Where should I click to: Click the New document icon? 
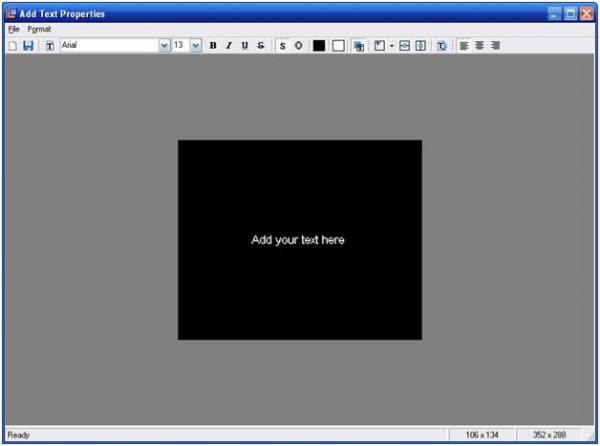pos(13,46)
